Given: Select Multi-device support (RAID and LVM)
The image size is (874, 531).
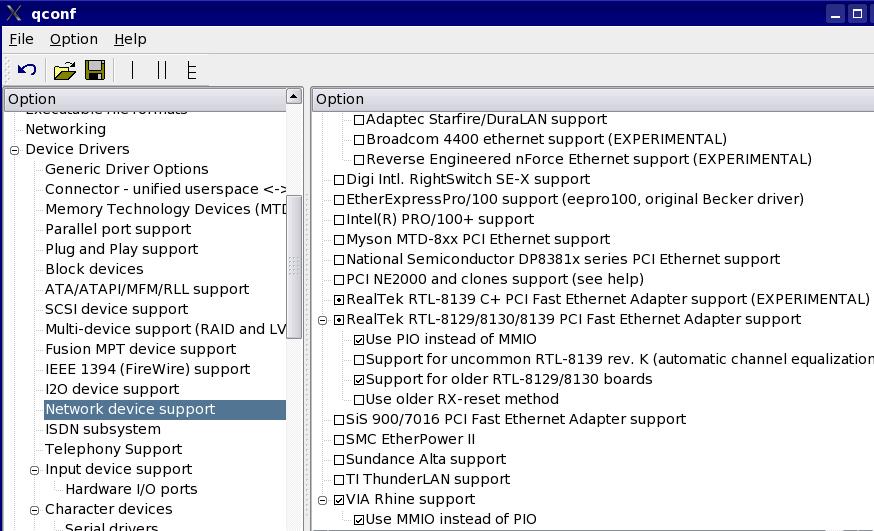Looking at the screenshot, I should point(165,329).
